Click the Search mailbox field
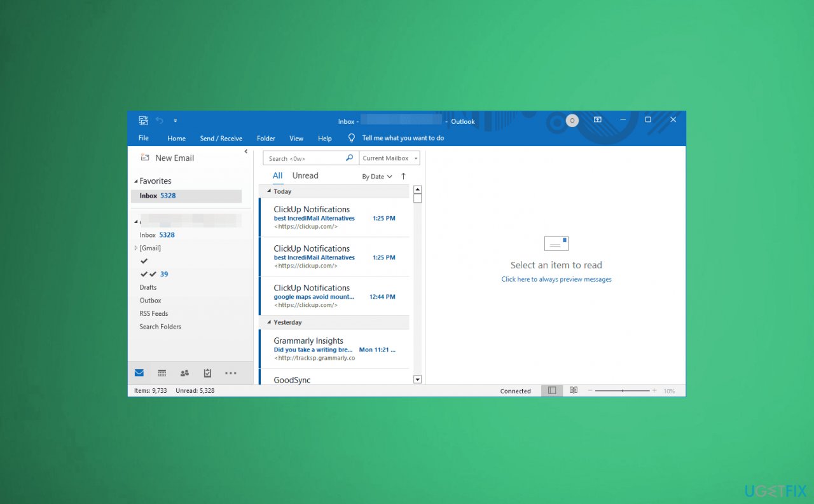The image size is (814, 504). tap(304, 158)
